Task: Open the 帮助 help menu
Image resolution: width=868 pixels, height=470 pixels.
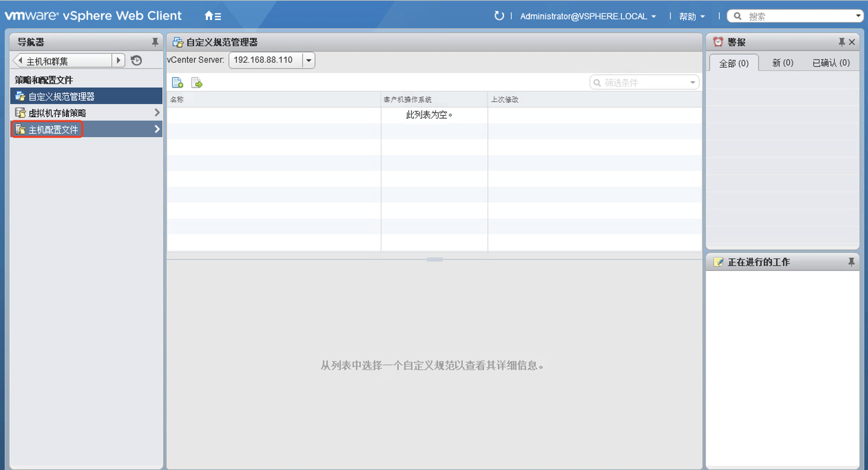Action: (x=692, y=16)
